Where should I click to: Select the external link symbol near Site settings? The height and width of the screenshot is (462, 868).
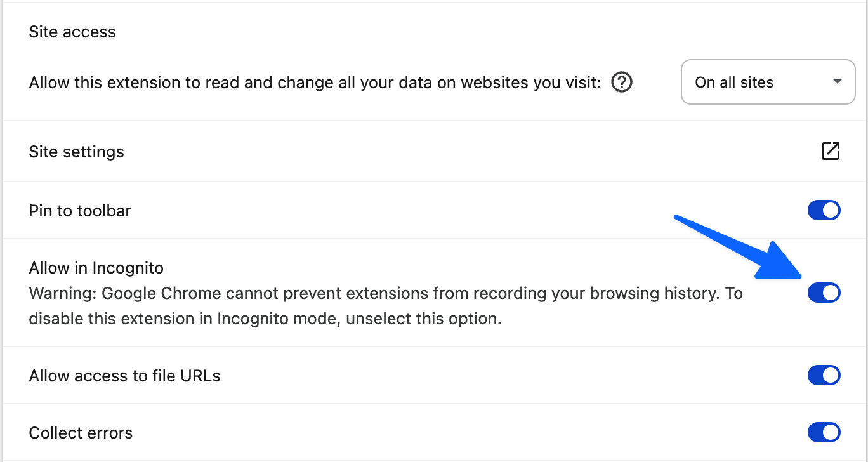point(831,151)
